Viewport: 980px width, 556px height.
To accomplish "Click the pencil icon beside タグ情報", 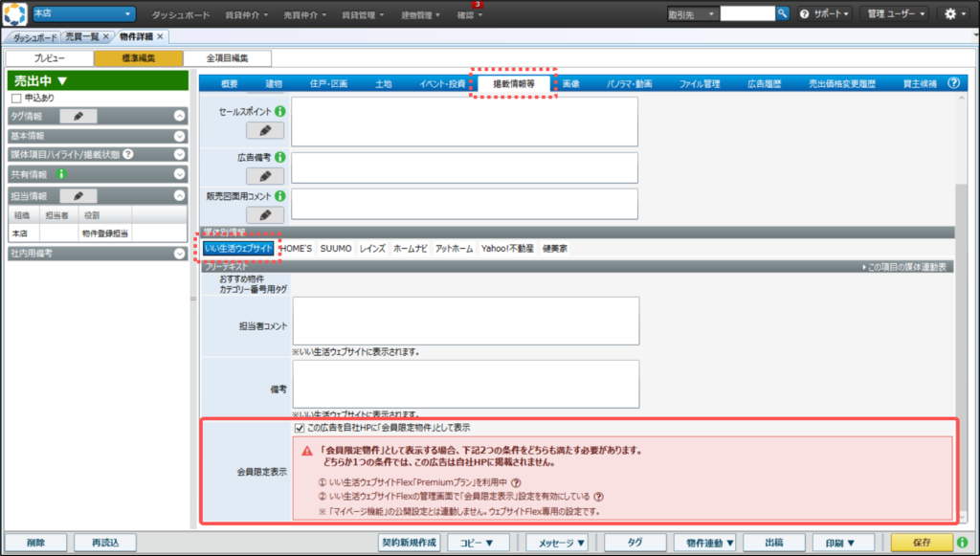I will pos(78,116).
